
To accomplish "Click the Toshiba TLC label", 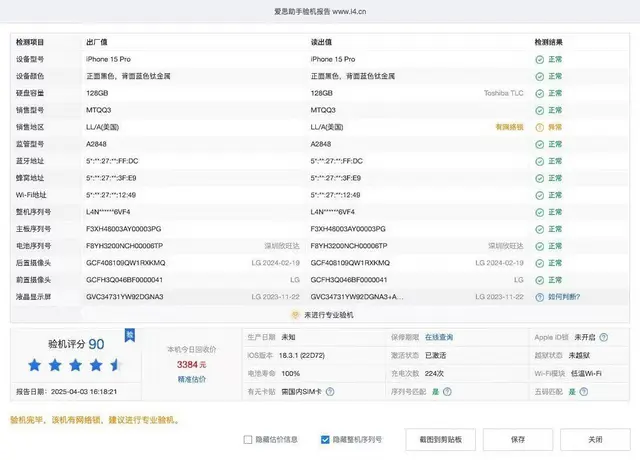I will pyautogui.click(x=504, y=93).
